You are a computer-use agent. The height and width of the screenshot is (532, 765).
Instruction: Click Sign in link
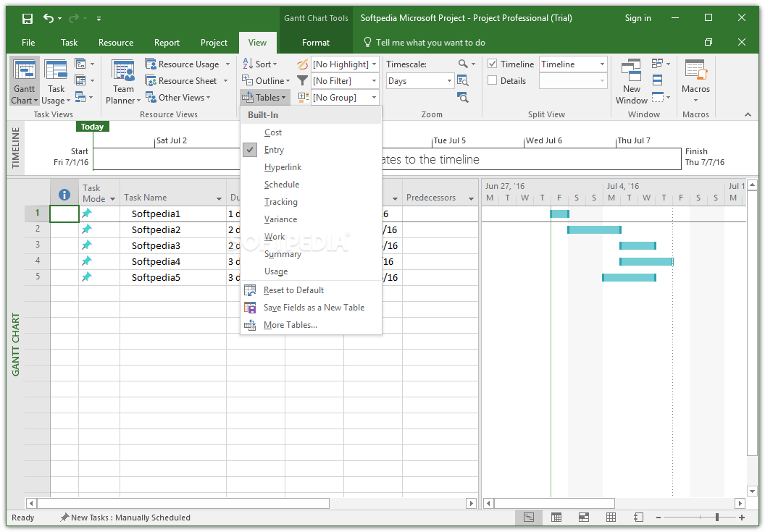click(x=637, y=18)
